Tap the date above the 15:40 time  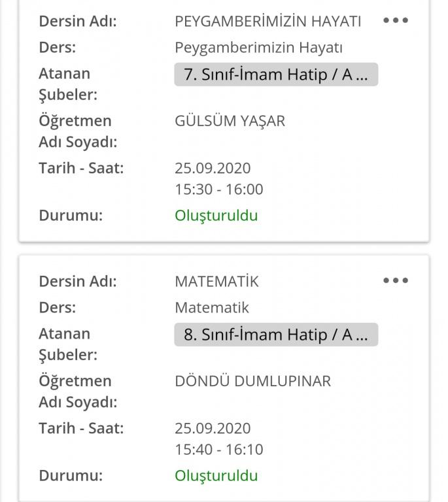[213, 428]
